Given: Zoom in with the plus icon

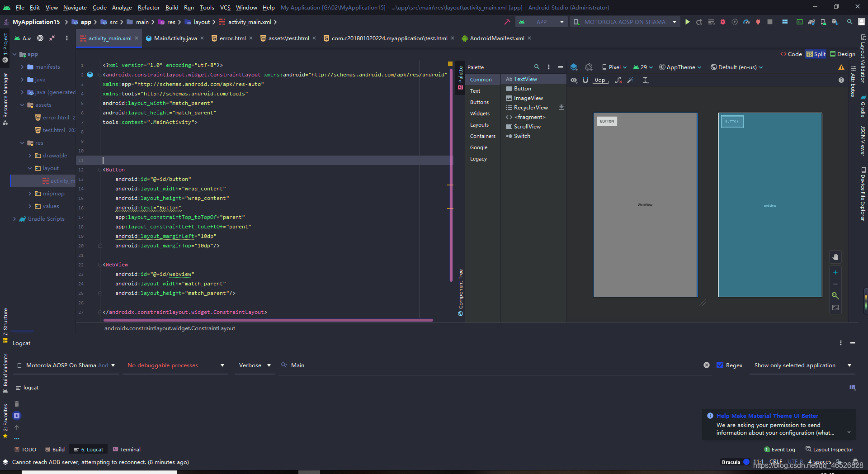Looking at the screenshot, I should coord(835,272).
